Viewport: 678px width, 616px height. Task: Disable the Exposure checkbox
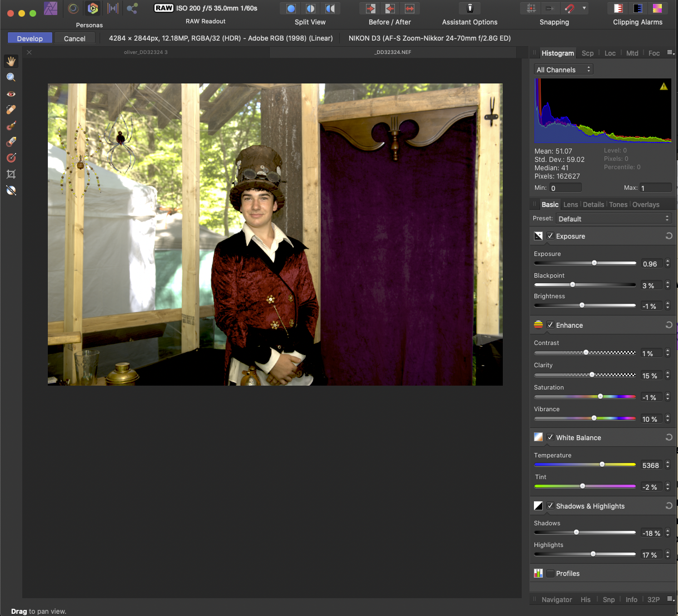click(x=550, y=236)
